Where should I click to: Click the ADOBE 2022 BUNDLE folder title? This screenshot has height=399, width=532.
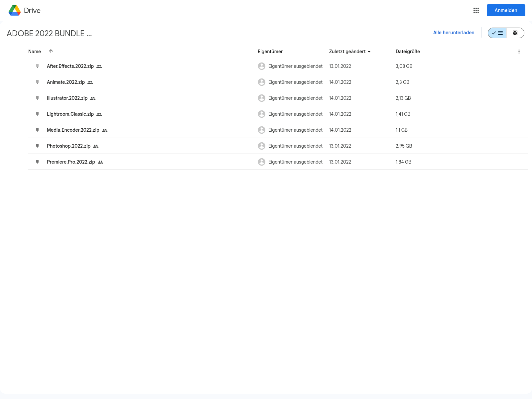(x=49, y=34)
